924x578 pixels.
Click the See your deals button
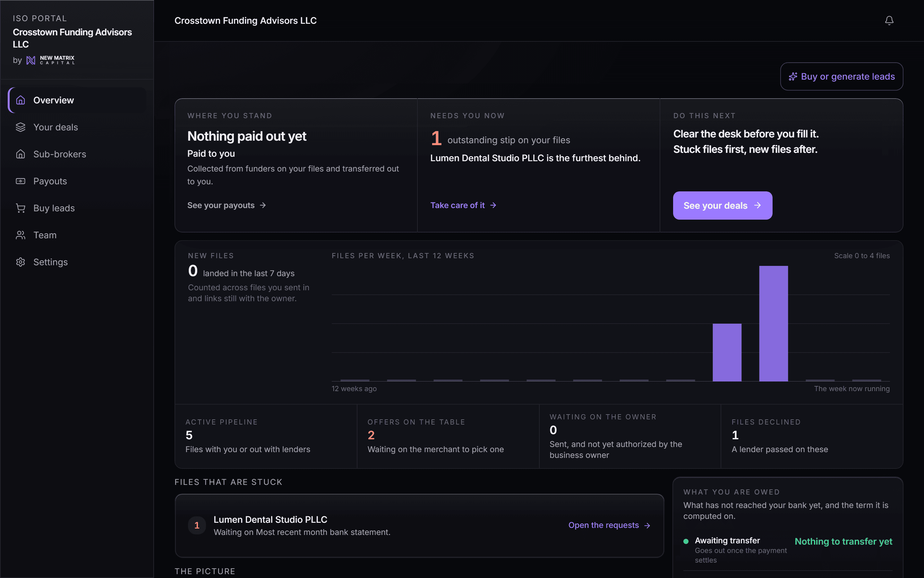pyautogui.click(x=723, y=205)
